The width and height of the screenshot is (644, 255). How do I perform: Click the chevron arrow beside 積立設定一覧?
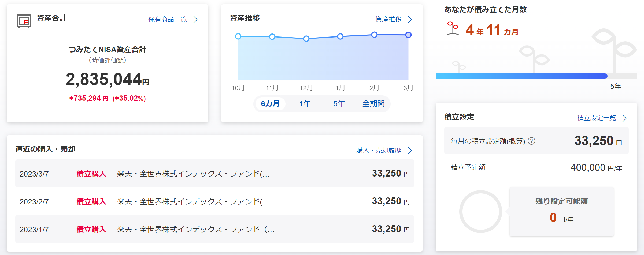[624, 118]
